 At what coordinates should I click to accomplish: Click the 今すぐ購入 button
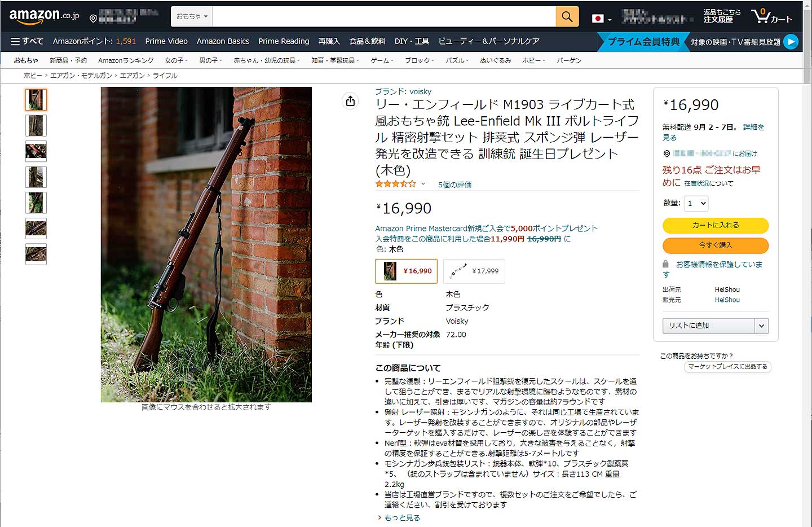(715, 245)
